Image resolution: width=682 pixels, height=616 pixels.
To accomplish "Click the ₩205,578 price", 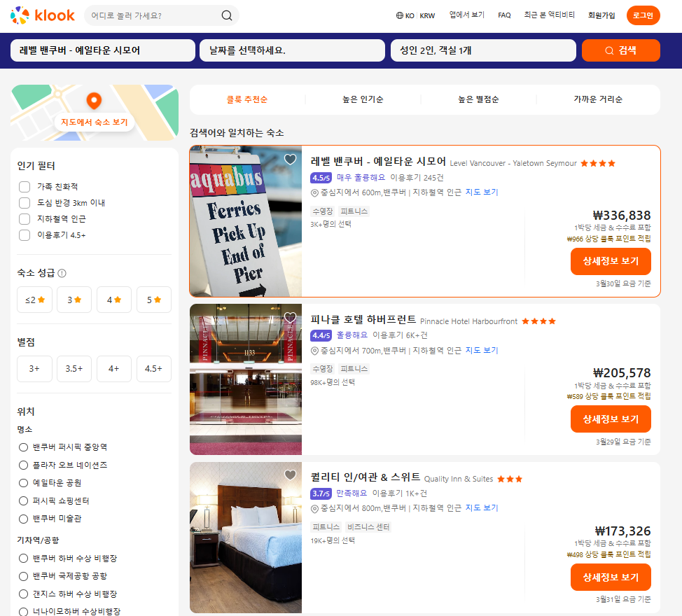I will pyautogui.click(x=622, y=373).
